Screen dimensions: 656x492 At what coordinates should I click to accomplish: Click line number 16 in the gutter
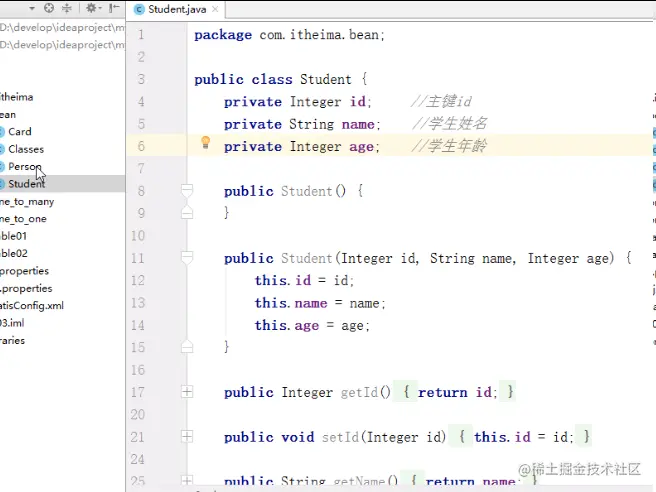138,370
